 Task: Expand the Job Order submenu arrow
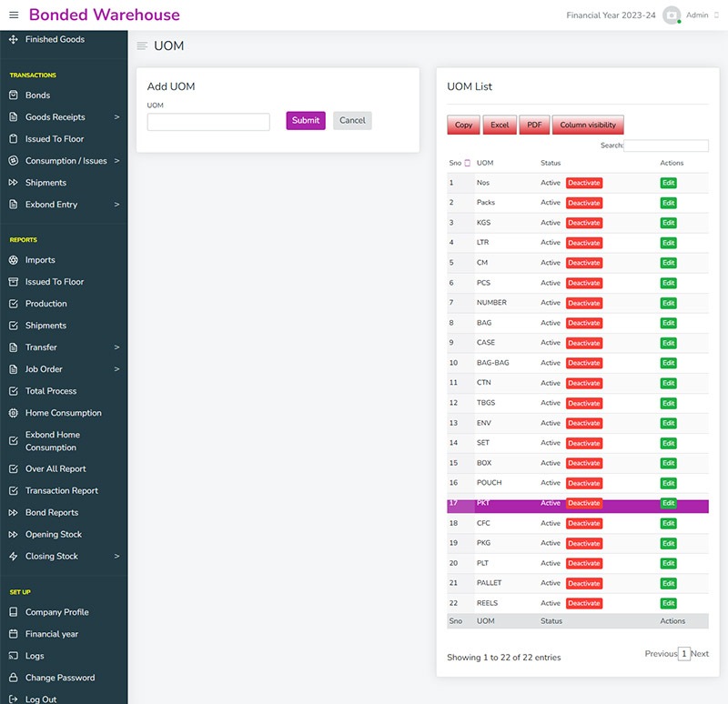pyautogui.click(x=116, y=369)
